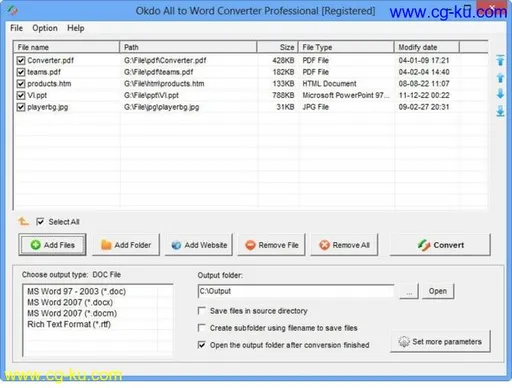Click the Add Files button
This screenshot has height=388, width=512.
(x=52, y=245)
